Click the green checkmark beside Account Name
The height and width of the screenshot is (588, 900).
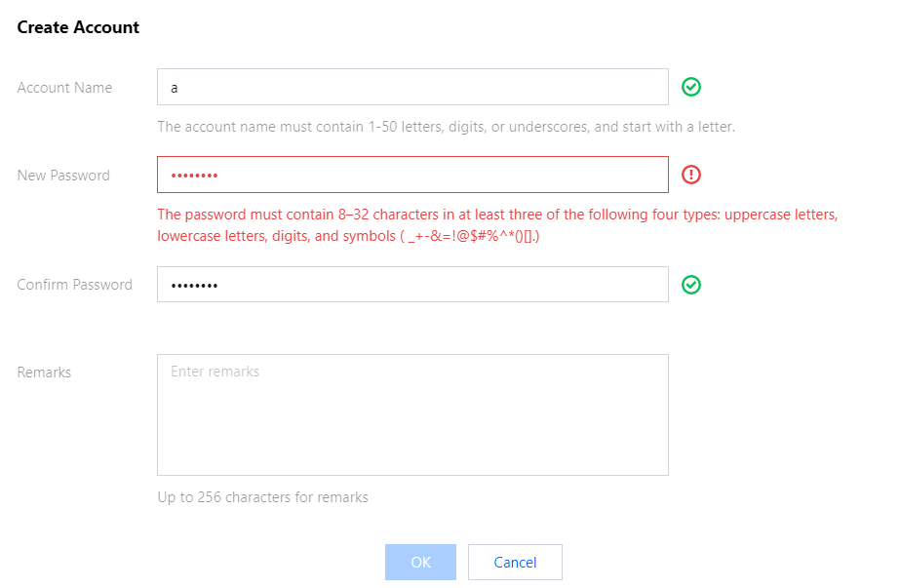pos(691,87)
